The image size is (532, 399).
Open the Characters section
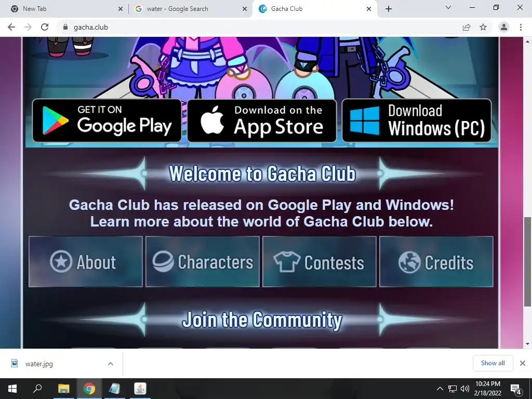203,262
